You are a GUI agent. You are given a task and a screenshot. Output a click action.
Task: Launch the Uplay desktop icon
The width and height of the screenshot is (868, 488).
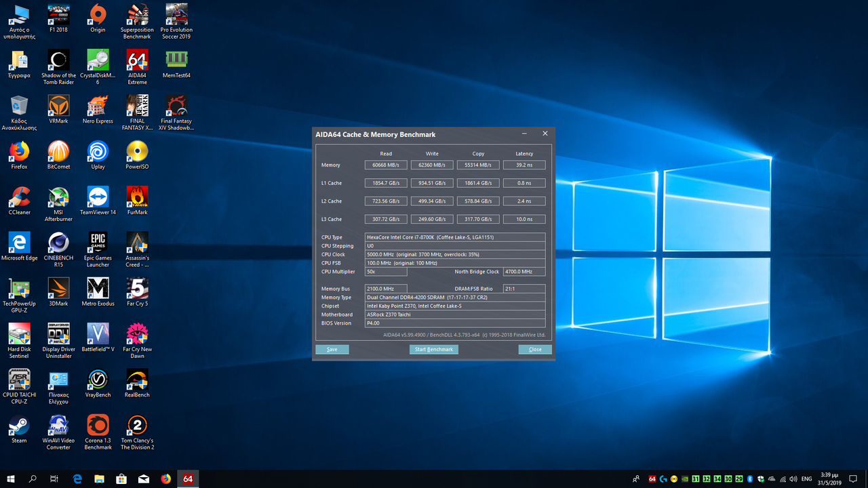pyautogui.click(x=98, y=155)
